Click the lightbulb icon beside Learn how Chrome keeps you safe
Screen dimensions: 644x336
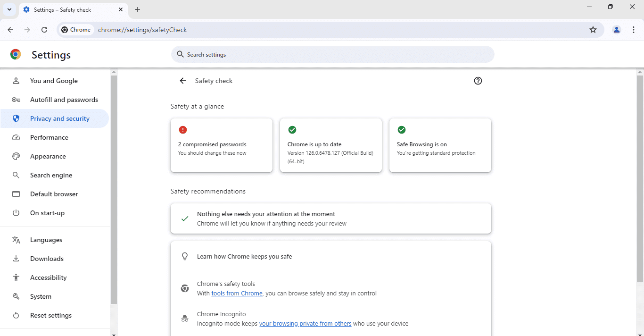click(185, 256)
